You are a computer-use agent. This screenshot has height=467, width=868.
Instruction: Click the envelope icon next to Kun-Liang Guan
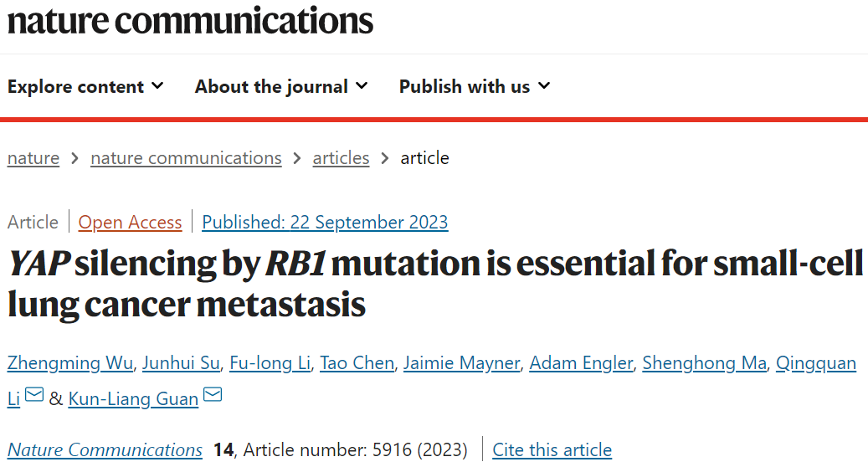coord(213,394)
